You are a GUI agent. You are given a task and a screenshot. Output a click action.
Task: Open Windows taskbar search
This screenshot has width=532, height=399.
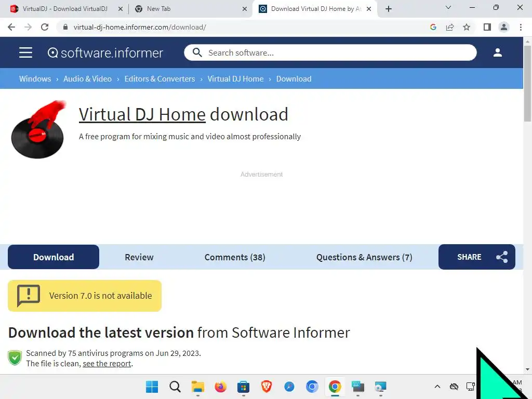pyautogui.click(x=175, y=387)
